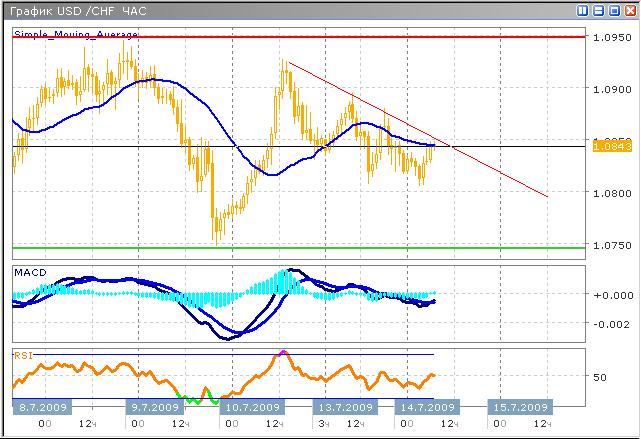
Task: Click the RSI panel label
Action: pyautogui.click(x=22, y=355)
